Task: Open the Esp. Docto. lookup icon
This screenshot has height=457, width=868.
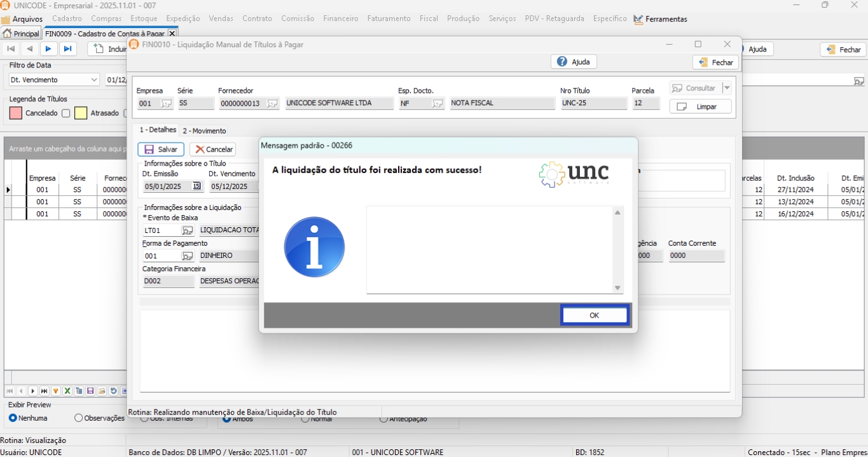Action: [x=437, y=104]
